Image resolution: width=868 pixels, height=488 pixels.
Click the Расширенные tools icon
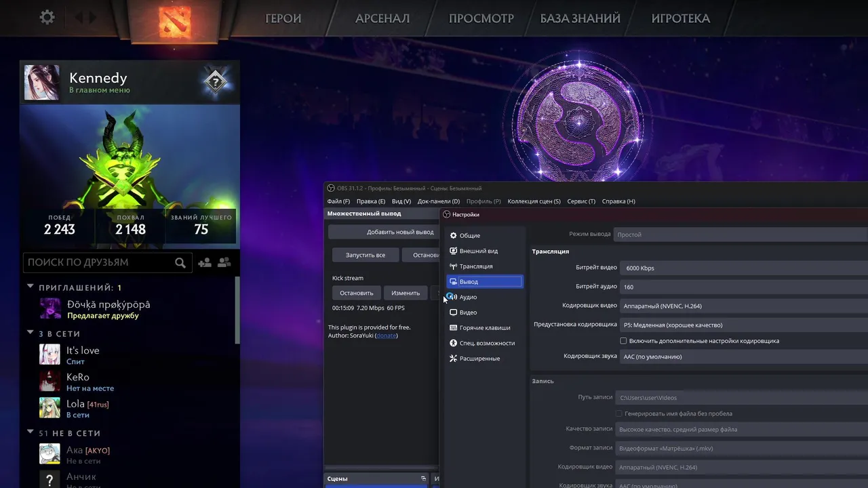coord(454,358)
